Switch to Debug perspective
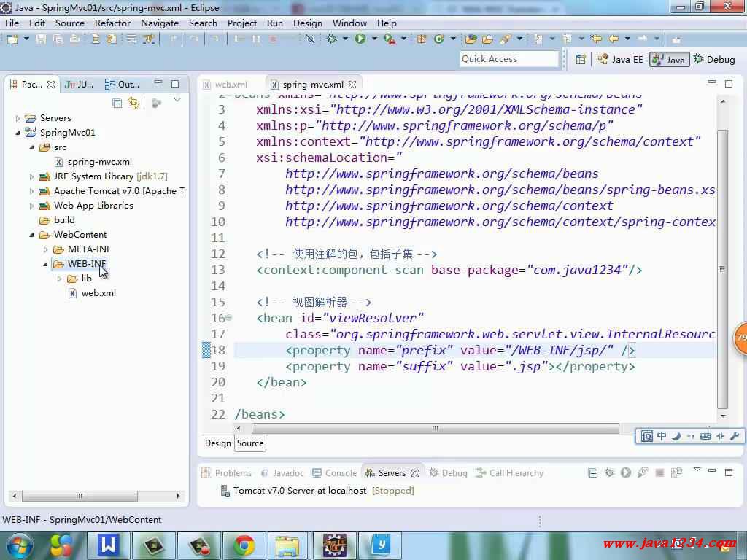This screenshot has width=747, height=560. coord(714,60)
